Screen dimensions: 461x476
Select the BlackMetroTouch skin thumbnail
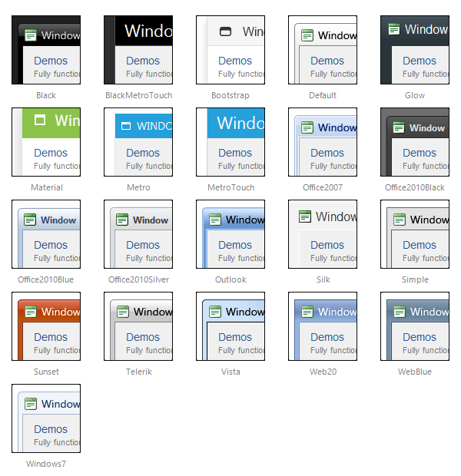pos(138,50)
